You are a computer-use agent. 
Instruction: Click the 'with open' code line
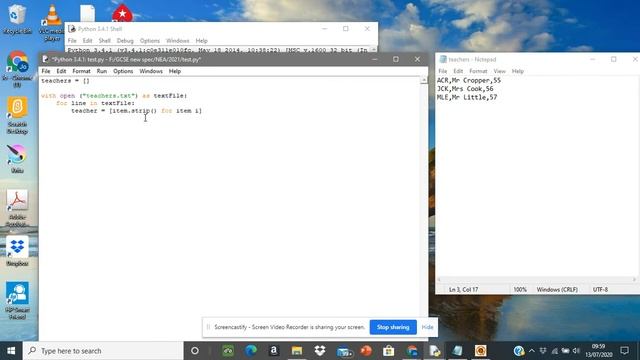click(x=114, y=96)
